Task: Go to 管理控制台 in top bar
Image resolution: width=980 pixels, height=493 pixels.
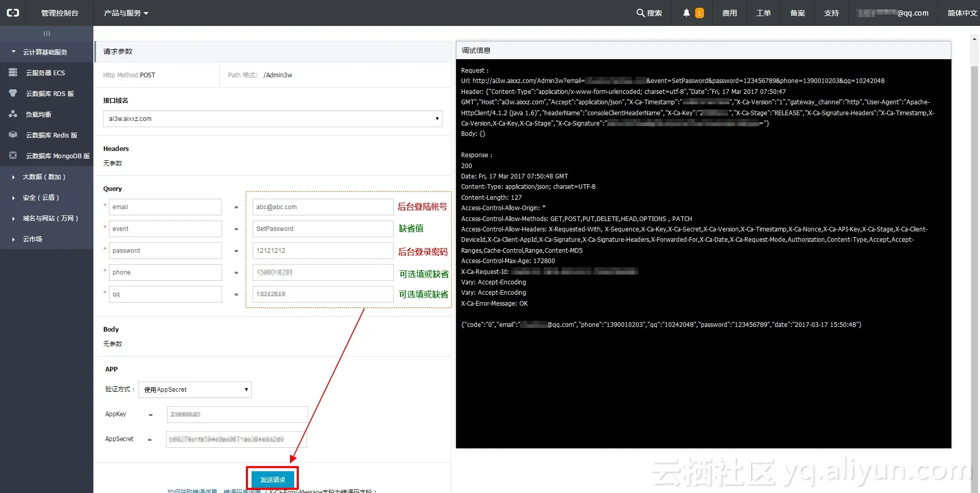Action: (60, 13)
